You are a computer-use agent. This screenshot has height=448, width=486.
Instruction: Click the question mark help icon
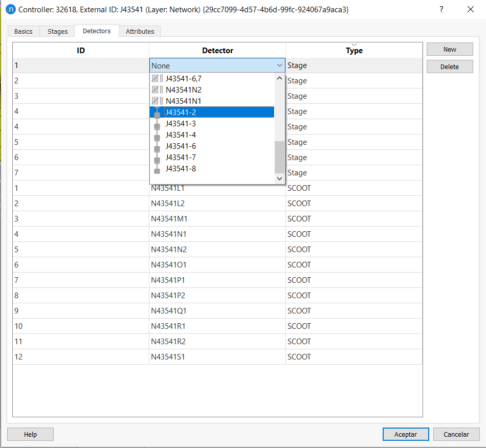coord(441,9)
